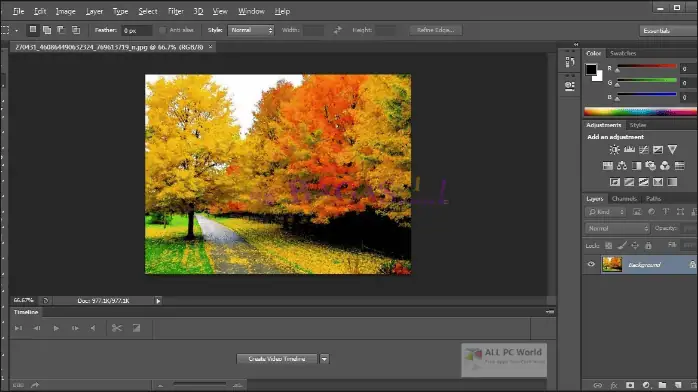Screen dimensions: 698x392
Task: Switch to the Channels tab
Action: click(624, 199)
